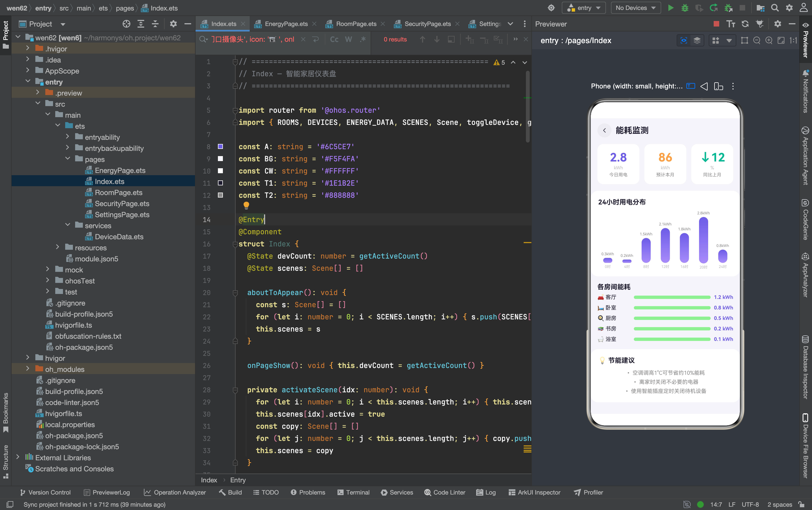Open the No Devices dropdown
Screen dimensions: 812x510
point(636,8)
